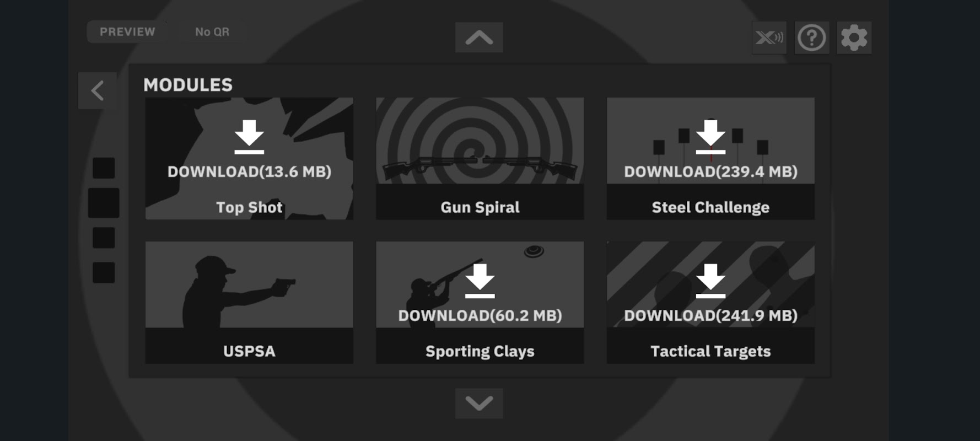Viewport: 980px width, 441px height.
Task: Click the Top Shot download arrow icon
Action: click(249, 137)
